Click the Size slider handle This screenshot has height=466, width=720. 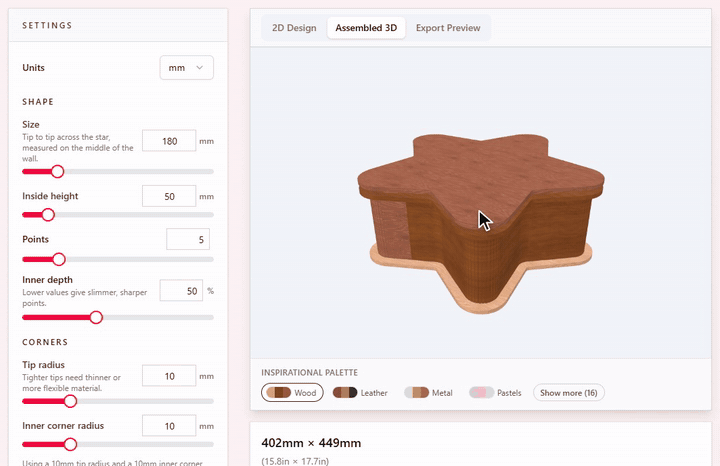point(57,172)
